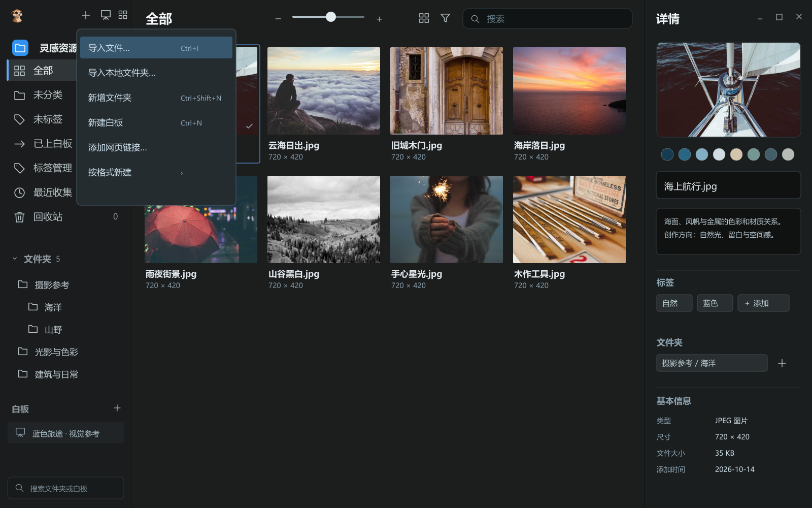The height and width of the screenshot is (508, 812).
Task: Choose 新增文件夹 menu entry
Action: tap(156, 98)
